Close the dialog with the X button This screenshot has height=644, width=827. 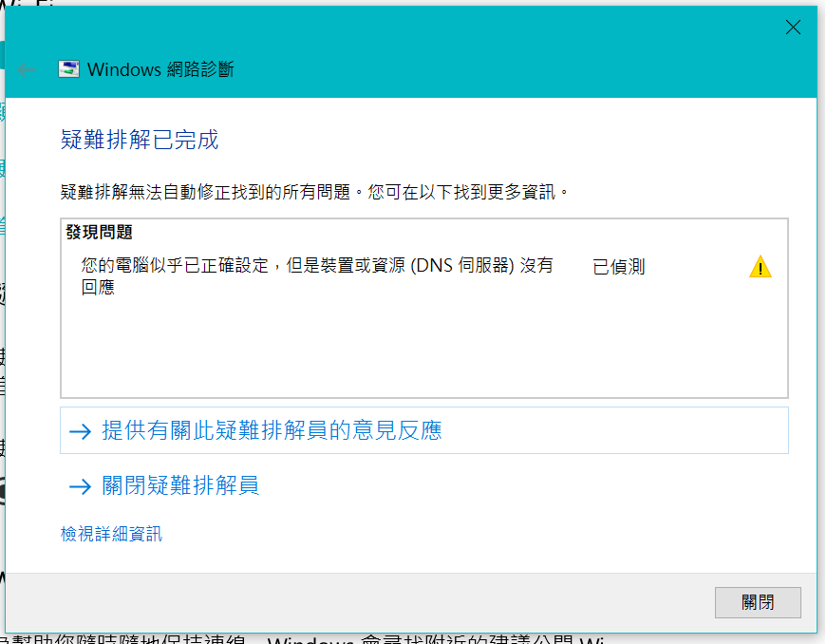(793, 28)
